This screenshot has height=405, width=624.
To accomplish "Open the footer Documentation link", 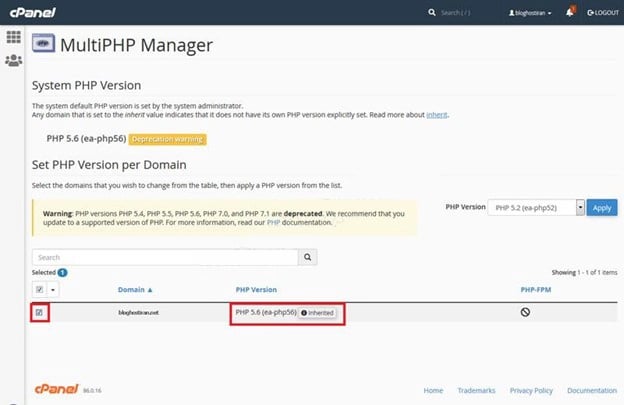I will click(x=592, y=391).
